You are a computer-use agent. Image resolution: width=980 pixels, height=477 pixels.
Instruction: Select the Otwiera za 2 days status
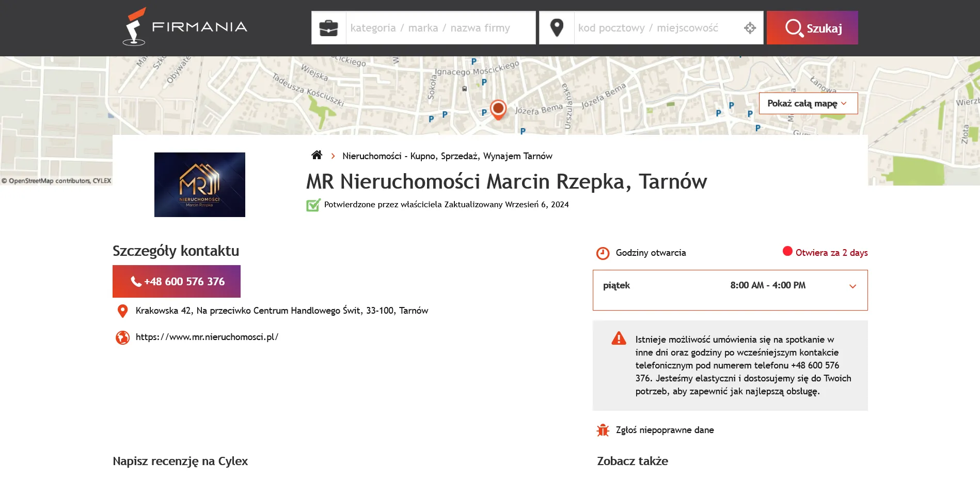tap(831, 253)
